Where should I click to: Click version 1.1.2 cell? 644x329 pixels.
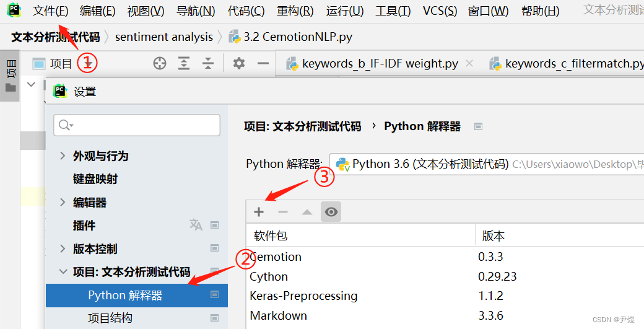pos(491,296)
